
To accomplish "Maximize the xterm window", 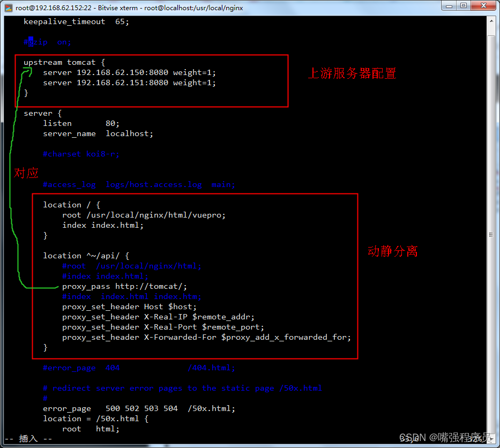I will tap(464, 6).
